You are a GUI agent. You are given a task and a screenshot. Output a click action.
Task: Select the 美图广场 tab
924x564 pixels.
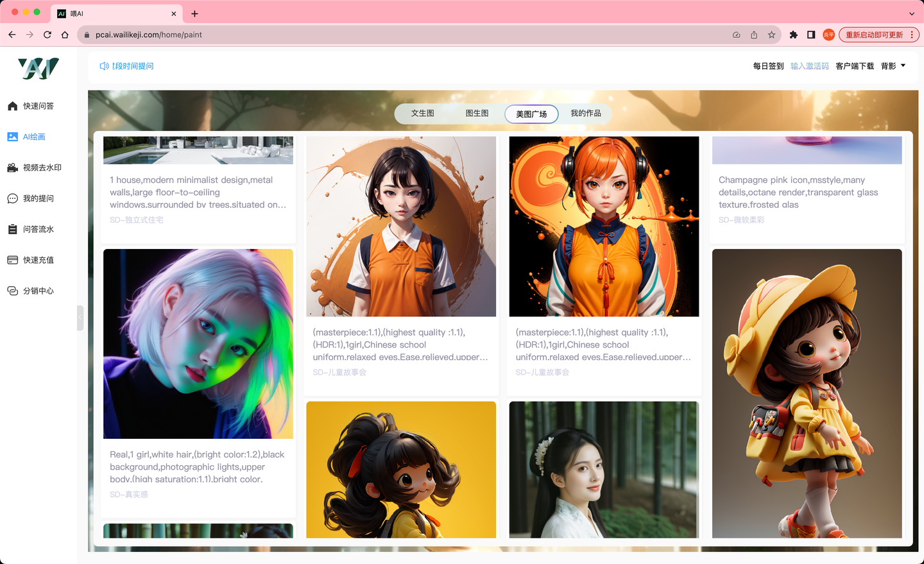point(532,114)
